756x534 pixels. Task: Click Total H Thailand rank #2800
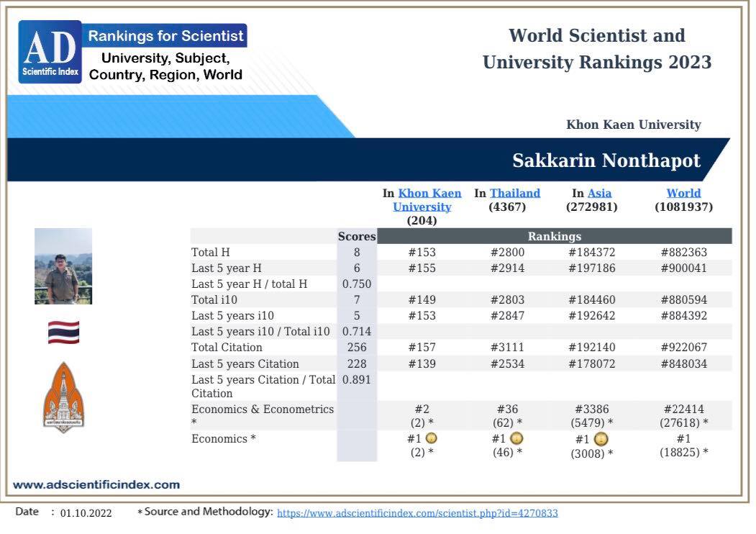(x=507, y=253)
